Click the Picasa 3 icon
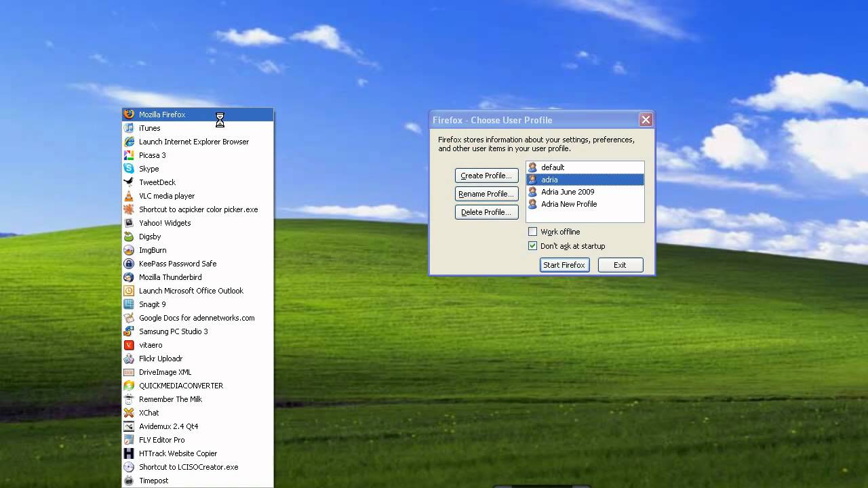Viewport: 868px width, 488px height. [x=129, y=155]
